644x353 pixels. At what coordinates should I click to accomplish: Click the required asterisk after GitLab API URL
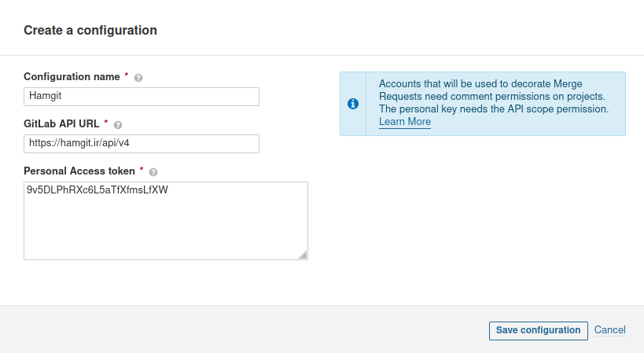(x=106, y=123)
